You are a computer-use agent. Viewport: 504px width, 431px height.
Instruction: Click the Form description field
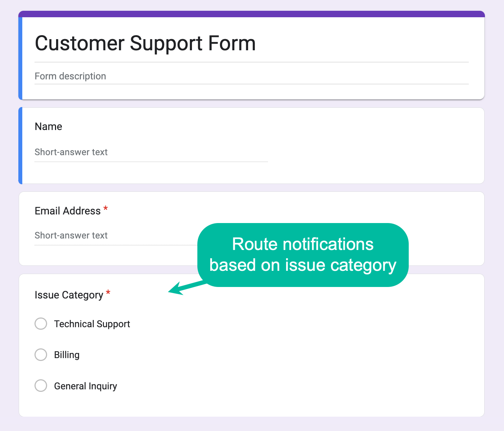point(70,76)
